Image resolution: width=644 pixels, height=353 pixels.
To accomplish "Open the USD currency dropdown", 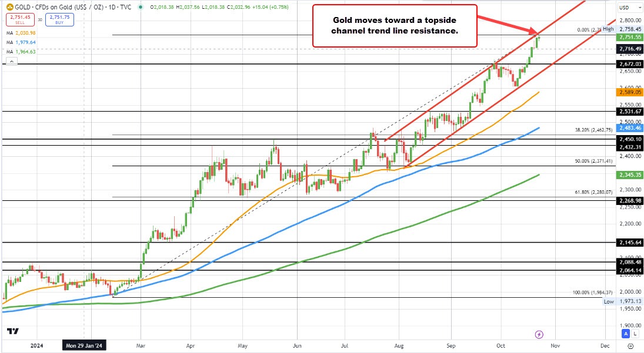I will [628, 7].
